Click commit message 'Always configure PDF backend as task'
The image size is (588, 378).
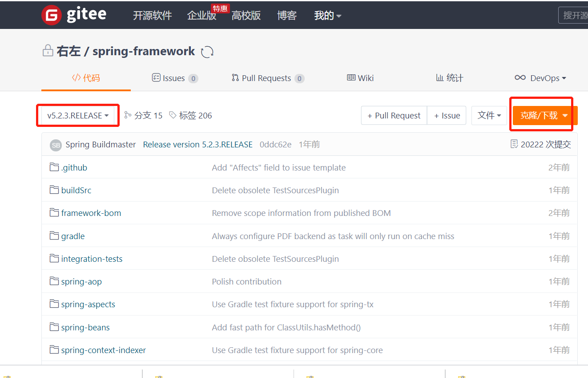[x=333, y=236]
